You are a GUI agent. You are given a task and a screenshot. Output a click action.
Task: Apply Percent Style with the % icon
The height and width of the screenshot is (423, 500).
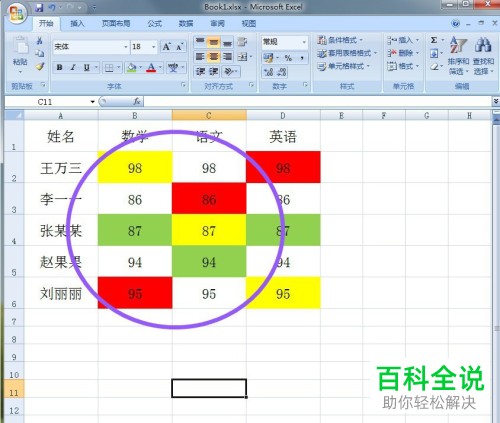288,58
